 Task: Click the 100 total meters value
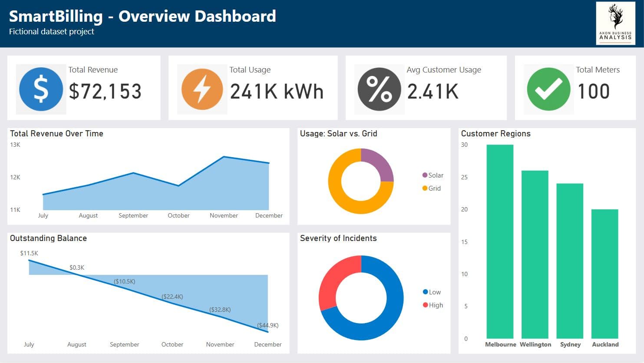tap(593, 91)
